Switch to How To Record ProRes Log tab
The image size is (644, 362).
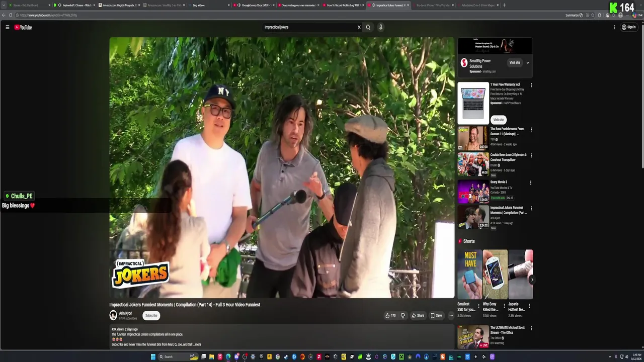tap(343, 5)
